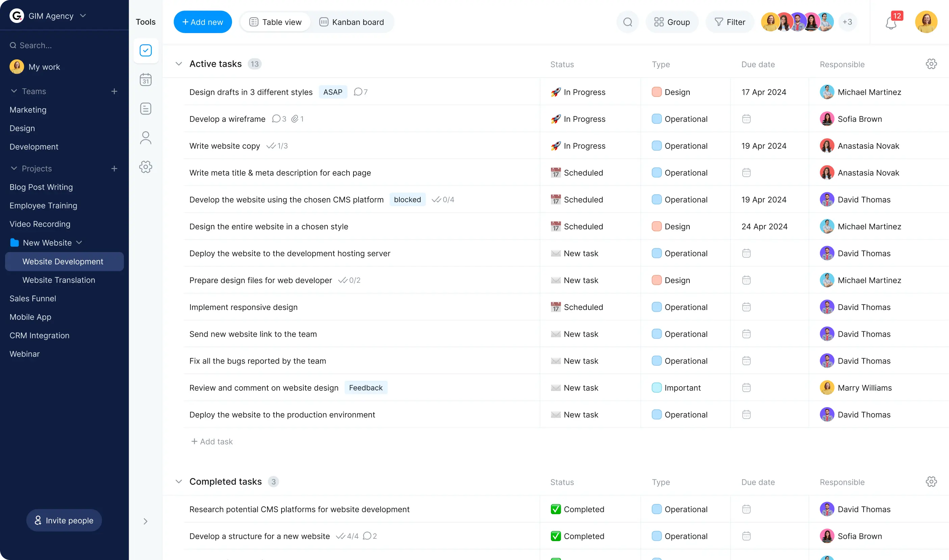Open comments on Develop a structure for a new website

370,536
